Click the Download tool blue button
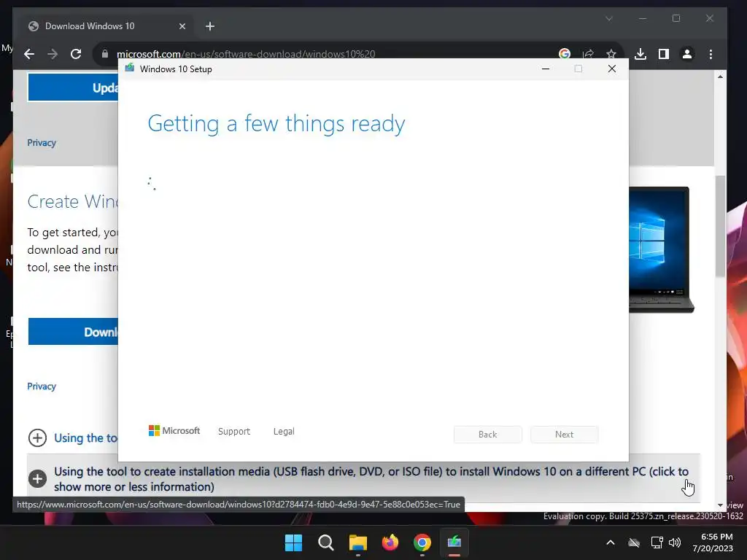 [x=73, y=332]
